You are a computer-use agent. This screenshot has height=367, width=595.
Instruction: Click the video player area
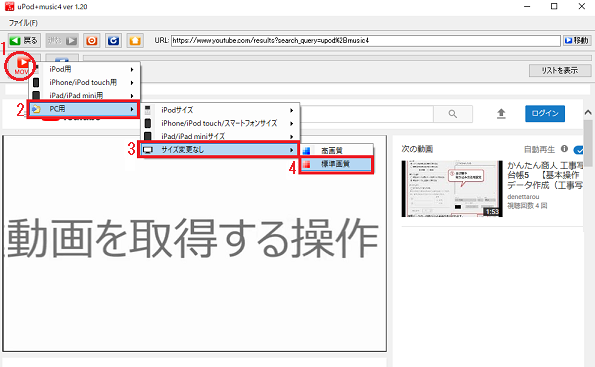[195, 243]
